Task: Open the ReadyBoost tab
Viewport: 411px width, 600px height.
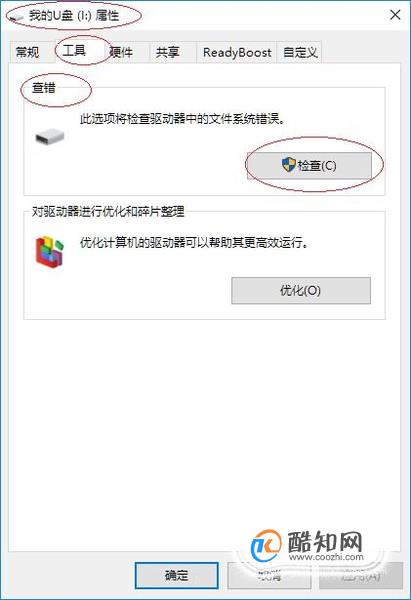Action: (x=237, y=52)
